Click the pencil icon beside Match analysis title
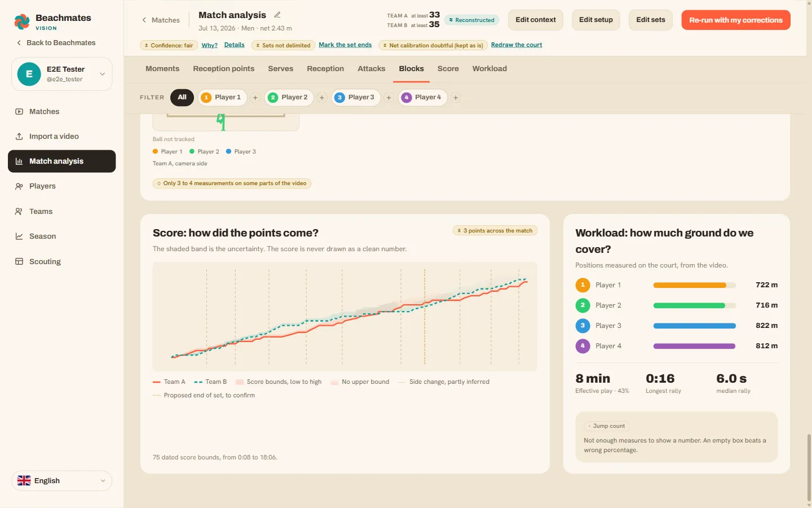The image size is (812, 508). click(277, 15)
